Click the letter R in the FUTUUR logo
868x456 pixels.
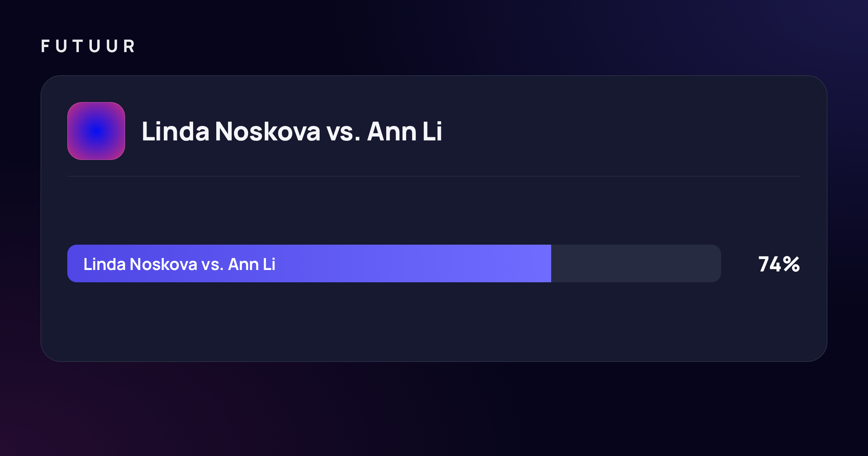click(x=129, y=46)
